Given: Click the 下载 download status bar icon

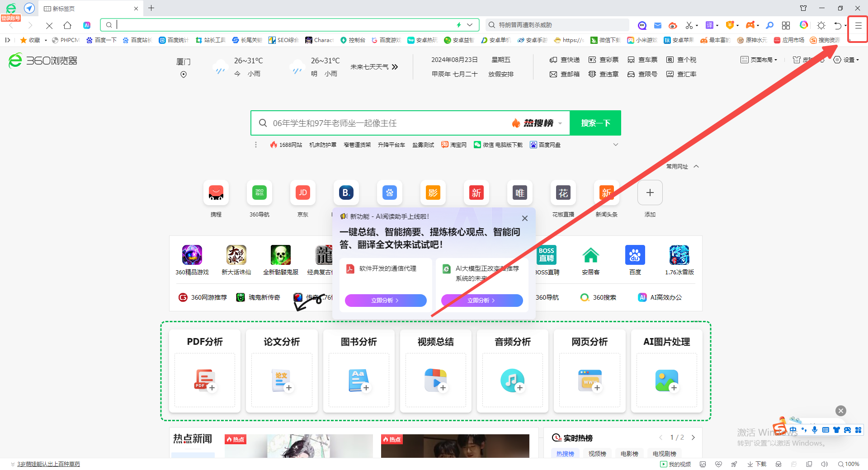Looking at the screenshot, I should pyautogui.click(x=757, y=464).
